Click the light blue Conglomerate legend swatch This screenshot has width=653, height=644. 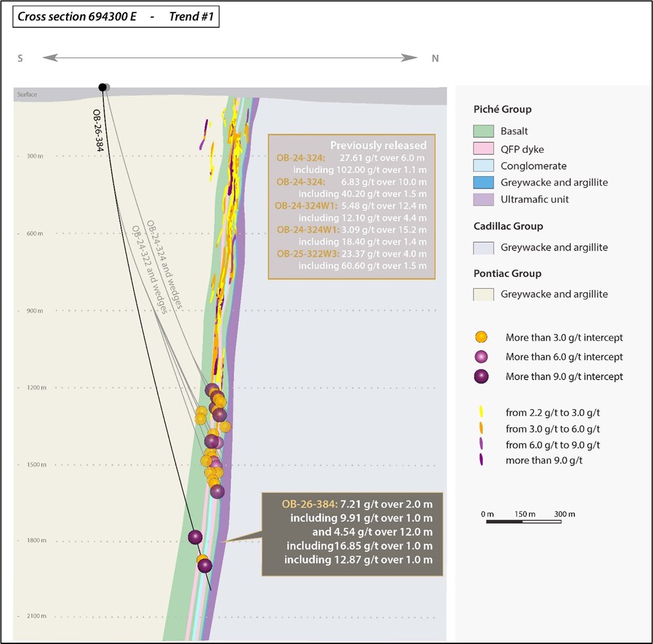[x=483, y=166]
